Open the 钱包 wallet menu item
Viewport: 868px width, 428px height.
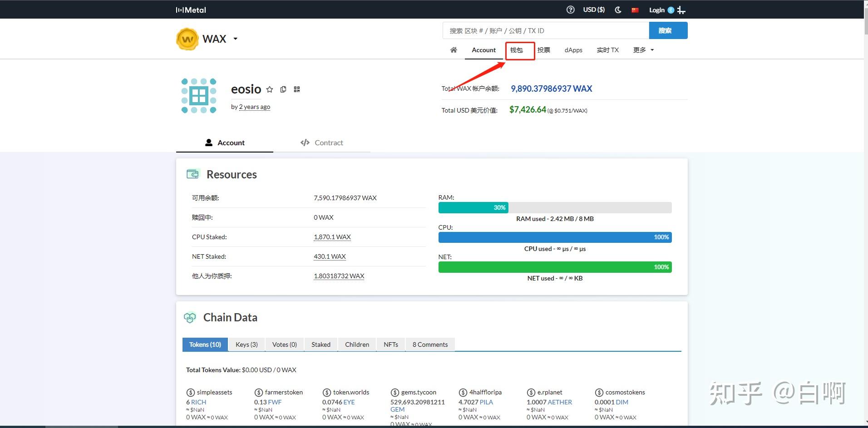pyautogui.click(x=517, y=50)
